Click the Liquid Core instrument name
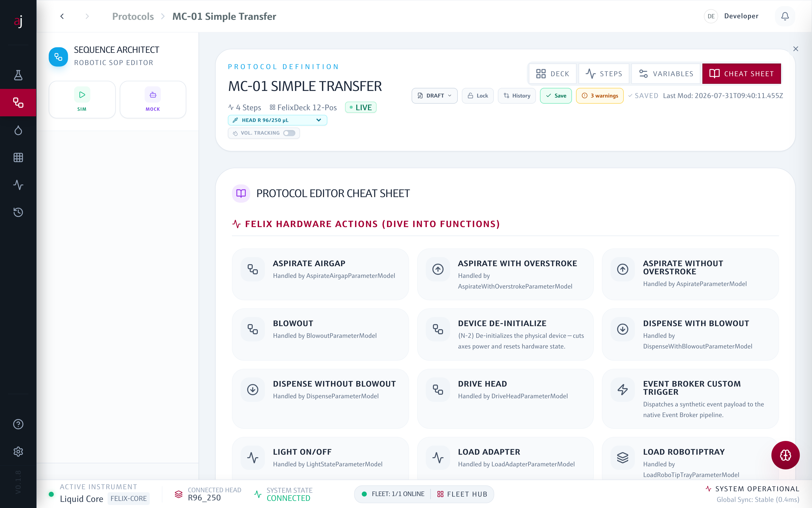Screen dimensions: 812x508 [81, 499]
